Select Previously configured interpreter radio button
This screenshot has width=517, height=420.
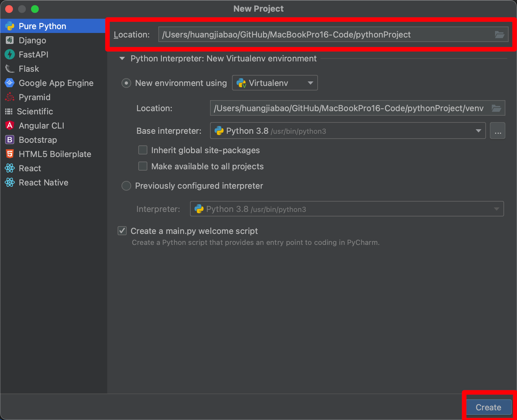pyautogui.click(x=126, y=186)
